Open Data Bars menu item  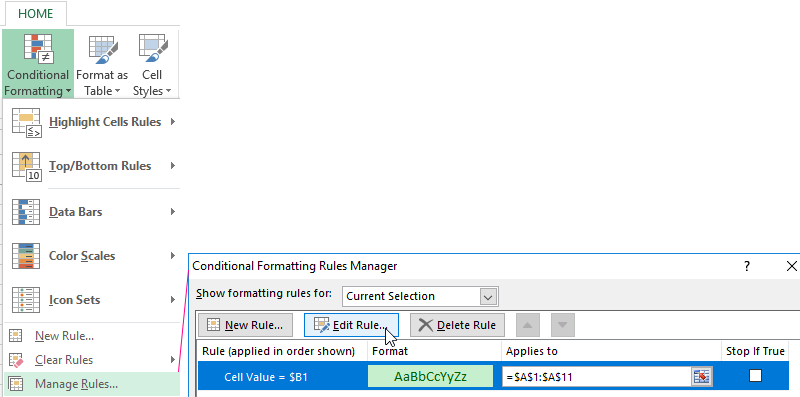92,212
